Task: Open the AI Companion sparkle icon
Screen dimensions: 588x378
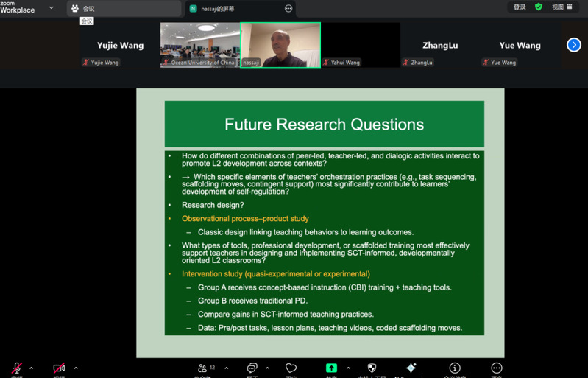Action: 411,368
